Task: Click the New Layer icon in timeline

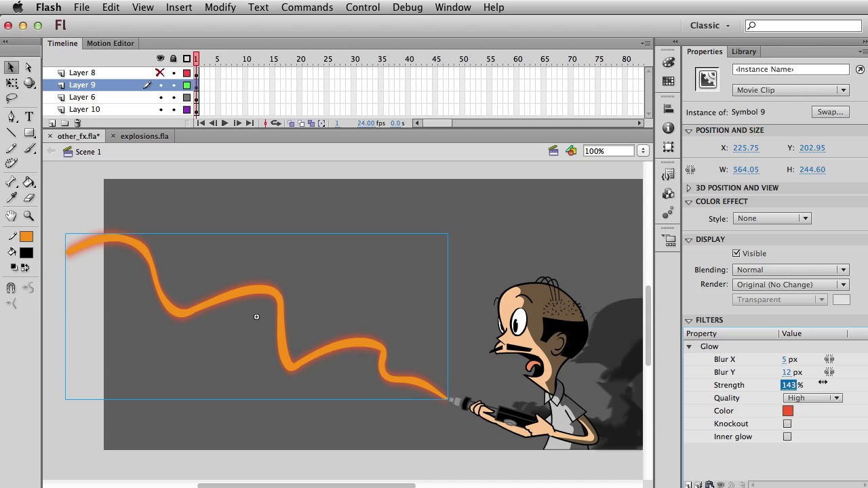Action: pos(52,123)
